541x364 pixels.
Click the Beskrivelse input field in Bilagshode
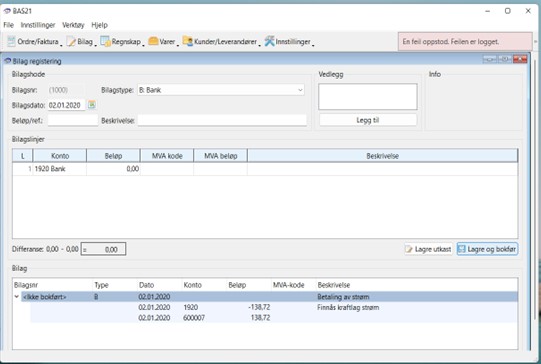(222, 120)
